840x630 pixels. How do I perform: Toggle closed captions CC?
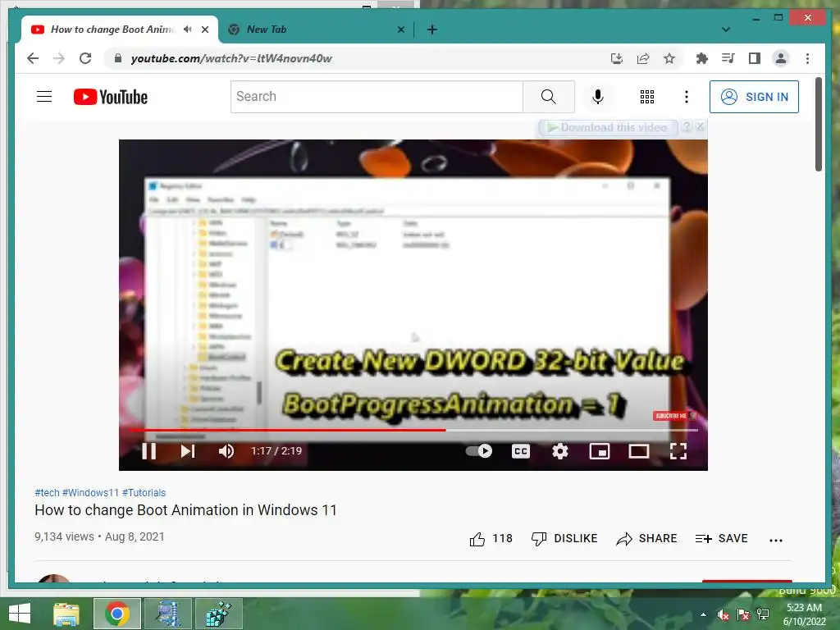click(x=521, y=451)
